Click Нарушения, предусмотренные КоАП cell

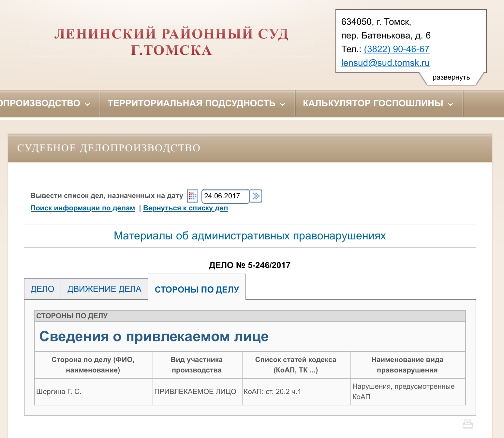click(x=408, y=392)
